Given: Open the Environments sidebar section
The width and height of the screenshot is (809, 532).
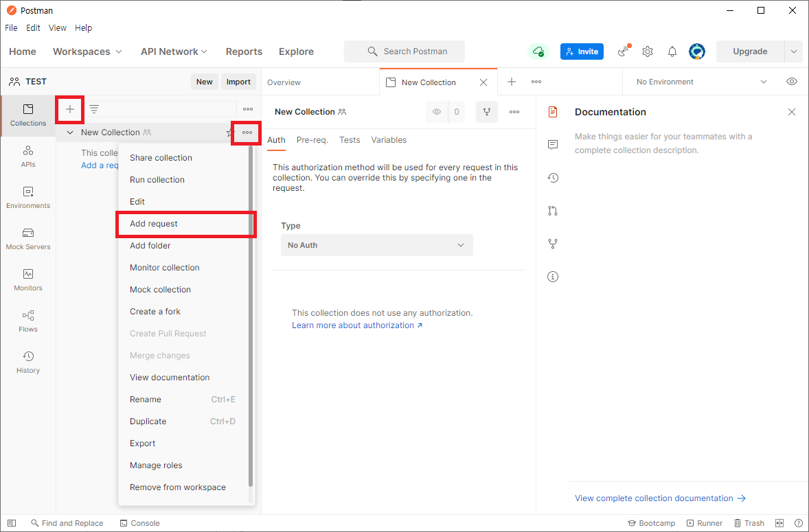Looking at the screenshot, I should 28,198.
